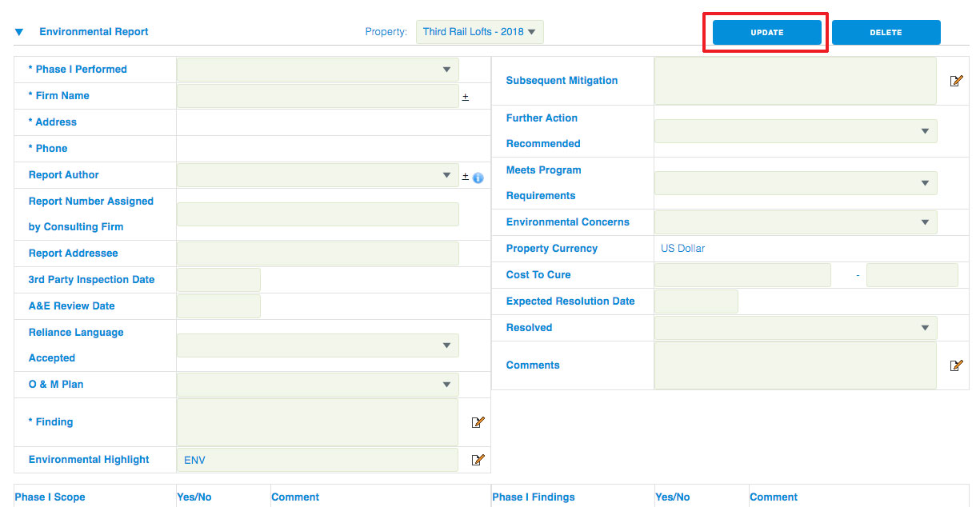
Task: Click the Subsequent Mitigation text area
Action: pyautogui.click(x=795, y=81)
